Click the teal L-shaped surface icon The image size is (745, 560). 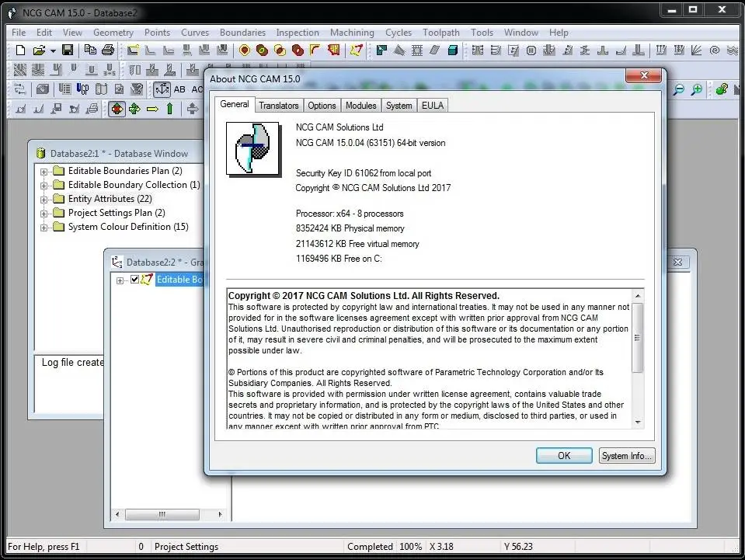(381, 50)
